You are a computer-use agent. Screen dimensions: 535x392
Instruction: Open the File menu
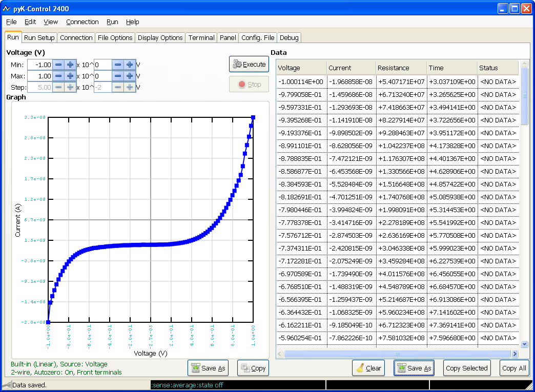pos(11,22)
